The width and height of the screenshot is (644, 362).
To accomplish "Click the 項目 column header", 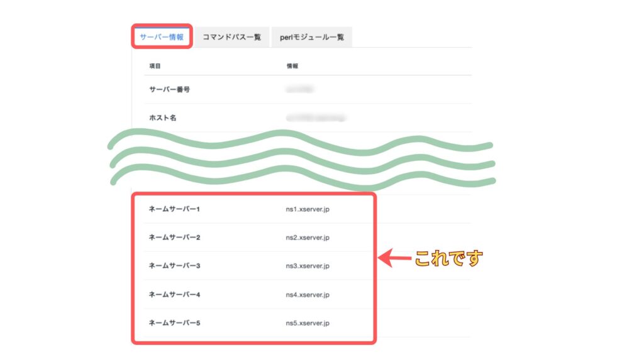I will click(x=155, y=65).
